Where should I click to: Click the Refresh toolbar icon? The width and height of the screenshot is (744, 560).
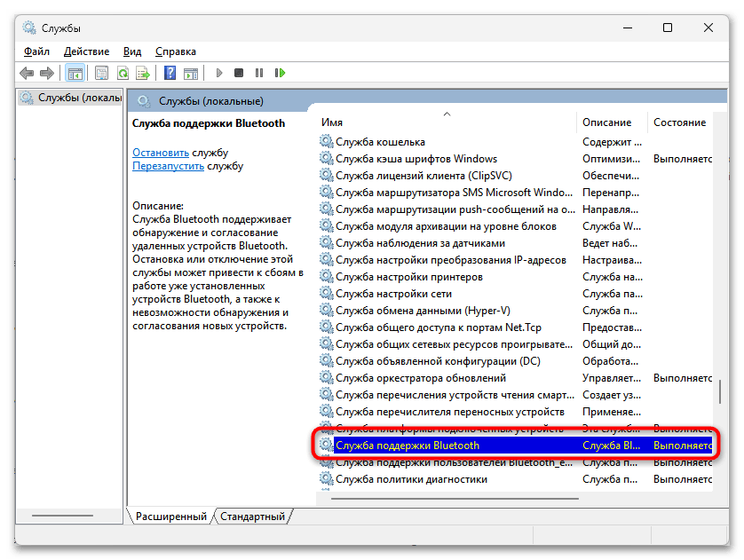click(123, 73)
